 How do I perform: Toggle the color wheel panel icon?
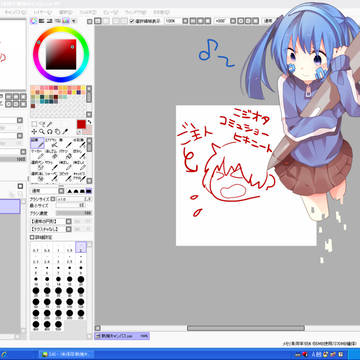[33, 21]
